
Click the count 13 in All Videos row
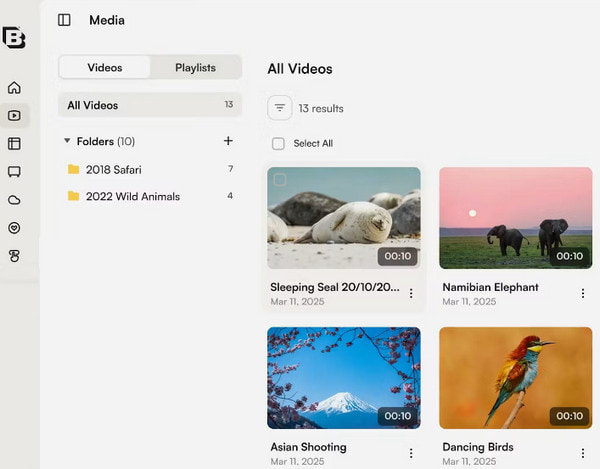point(229,104)
